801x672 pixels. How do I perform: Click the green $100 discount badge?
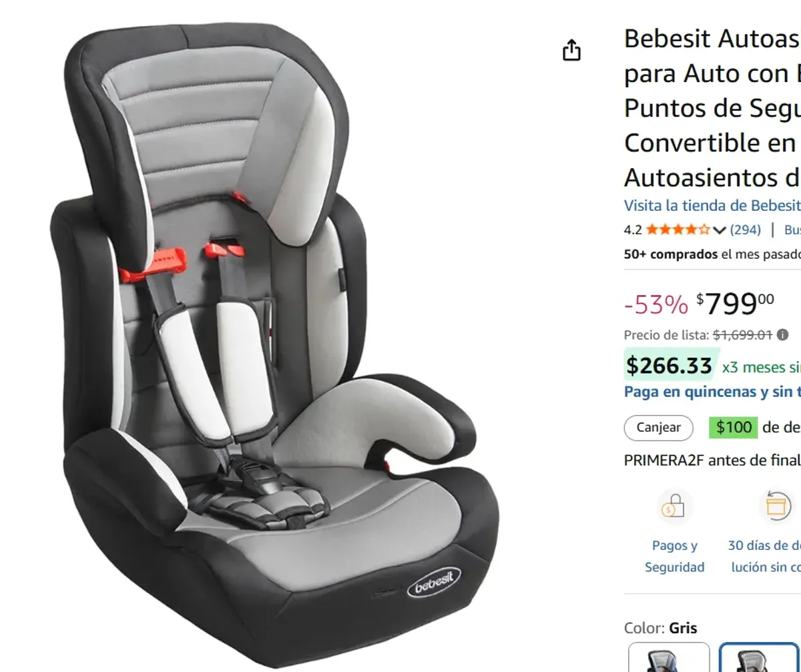tap(734, 428)
